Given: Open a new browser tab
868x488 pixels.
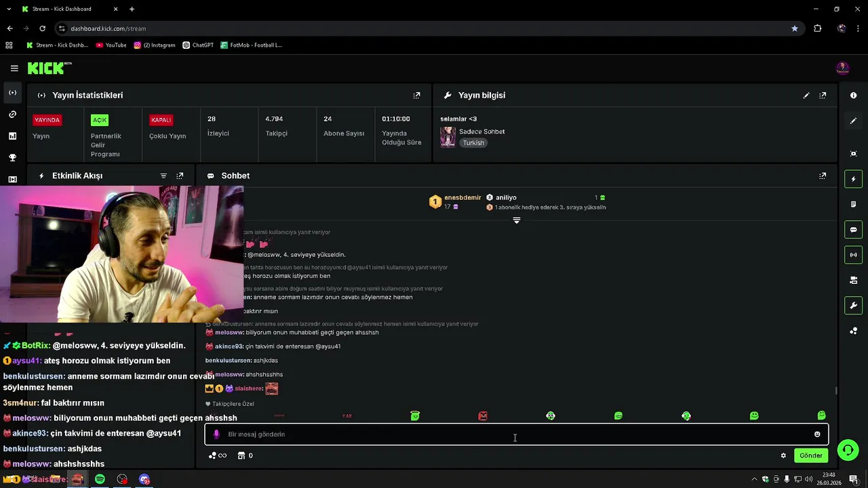Looking at the screenshot, I should coord(132,9).
